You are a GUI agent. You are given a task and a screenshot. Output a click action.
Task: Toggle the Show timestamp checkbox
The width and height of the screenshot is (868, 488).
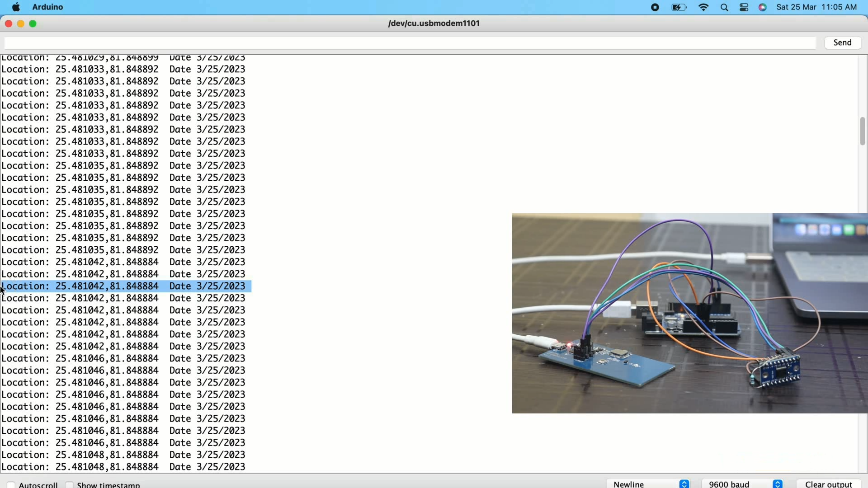pyautogui.click(x=70, y=485)
